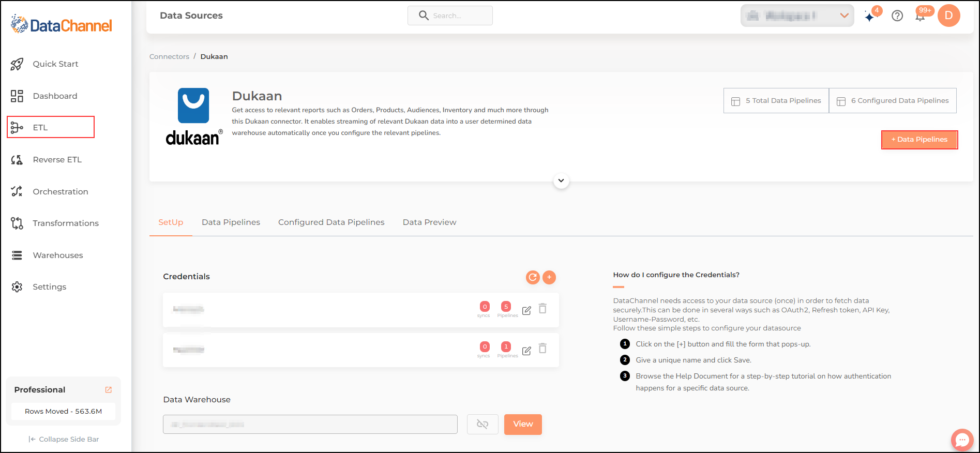Click the 'Browse the Help Document' step
Screen dimensions: 980x453
(763, 382)
